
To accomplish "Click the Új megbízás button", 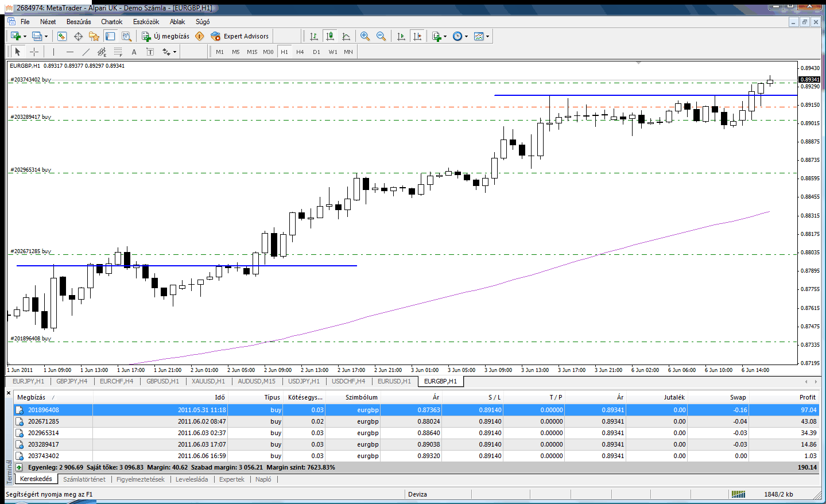I will (x=165, y=36).
